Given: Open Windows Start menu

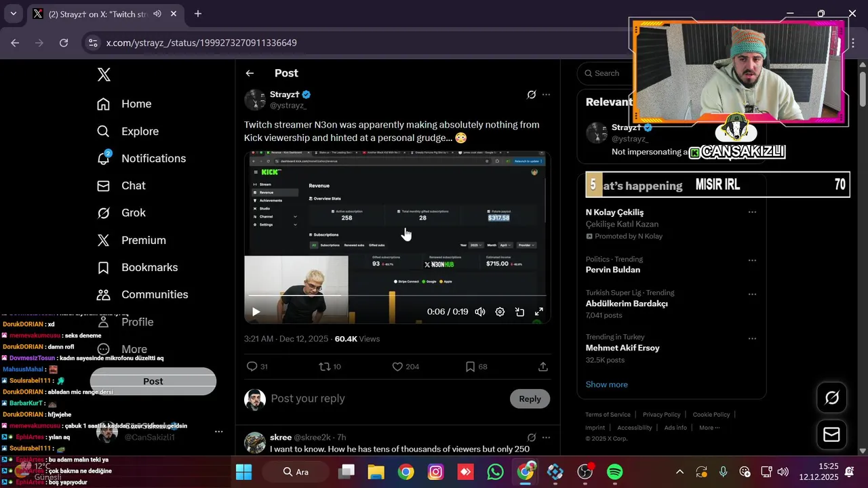Looking at the screenshot, I should (243, 472).
